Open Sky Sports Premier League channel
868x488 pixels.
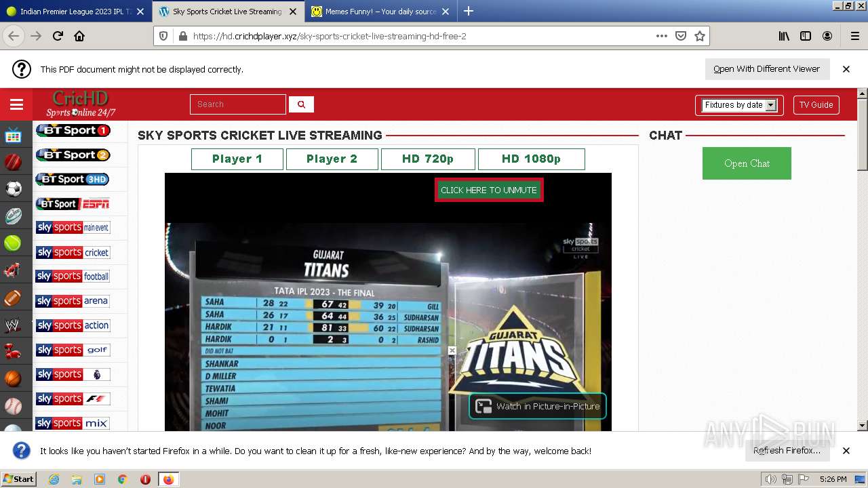click(x=73, y=374)
